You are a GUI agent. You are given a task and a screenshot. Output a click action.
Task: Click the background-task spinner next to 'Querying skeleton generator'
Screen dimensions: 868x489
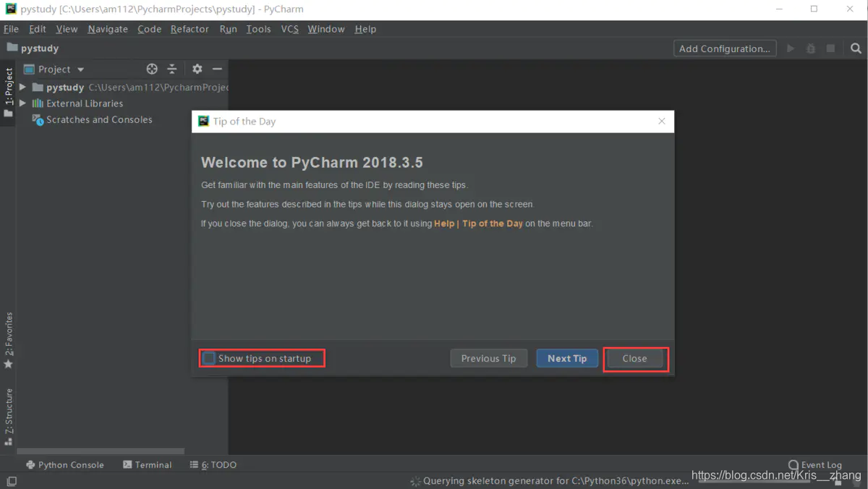coord(415,481)
